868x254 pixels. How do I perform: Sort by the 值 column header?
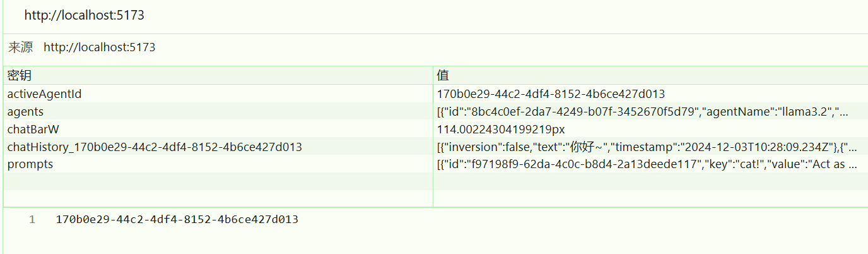coord(650,75)
